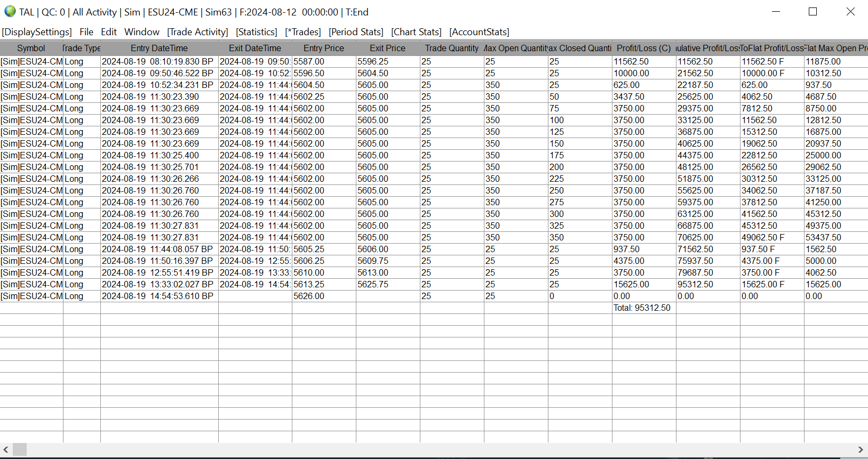Select exit price 5625.75 cell
Screen dimensions: 868x459
[x=388, y=284]
